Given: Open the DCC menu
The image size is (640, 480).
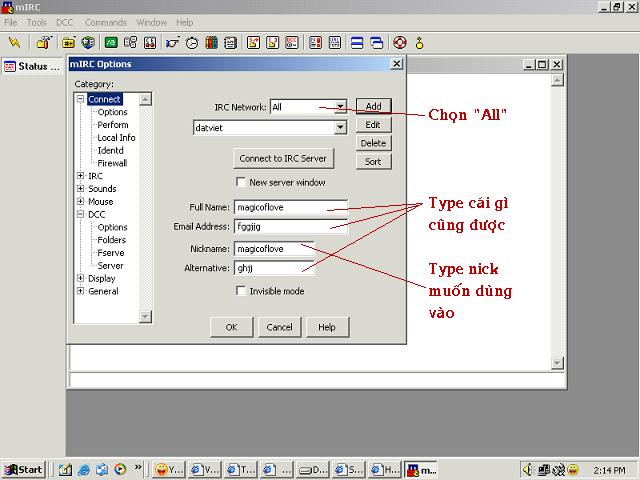Looking at the screenshot, I should click(x=64, y=22).
